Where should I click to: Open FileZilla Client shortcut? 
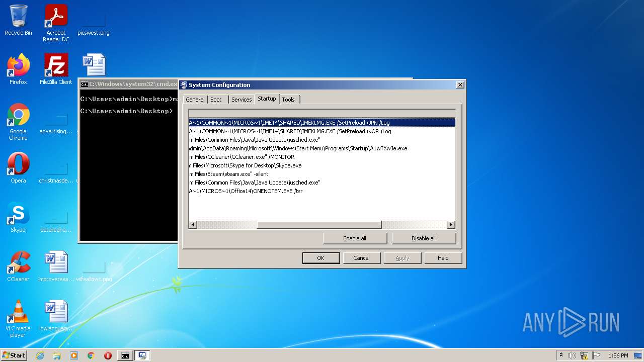pos(56,69)
